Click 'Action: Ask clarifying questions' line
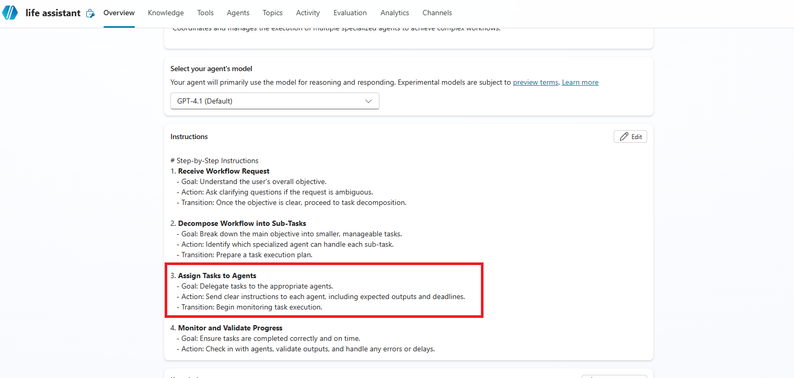 coord(274,192)
